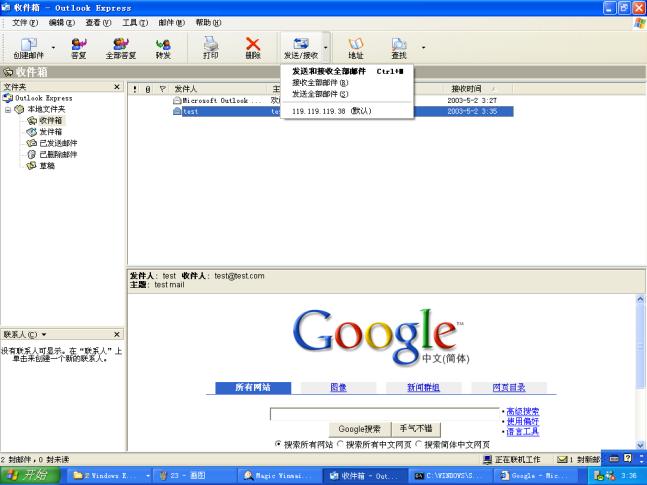
Task: Collapse the 本地文件夹 tree node
Action: click(8, 110)
